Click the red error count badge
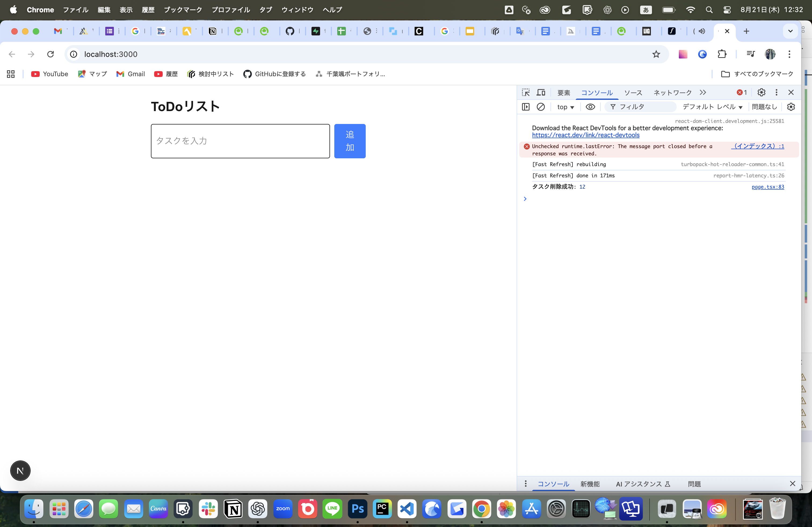 click(742, 92)
